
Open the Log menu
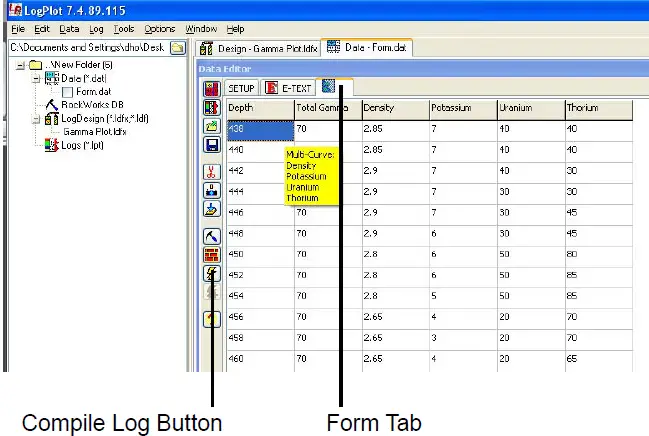[x=96, y=29]
